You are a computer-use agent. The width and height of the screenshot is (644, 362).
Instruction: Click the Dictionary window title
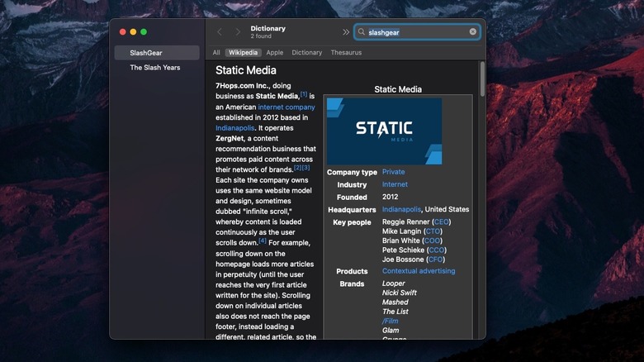(x=268, y=28)
